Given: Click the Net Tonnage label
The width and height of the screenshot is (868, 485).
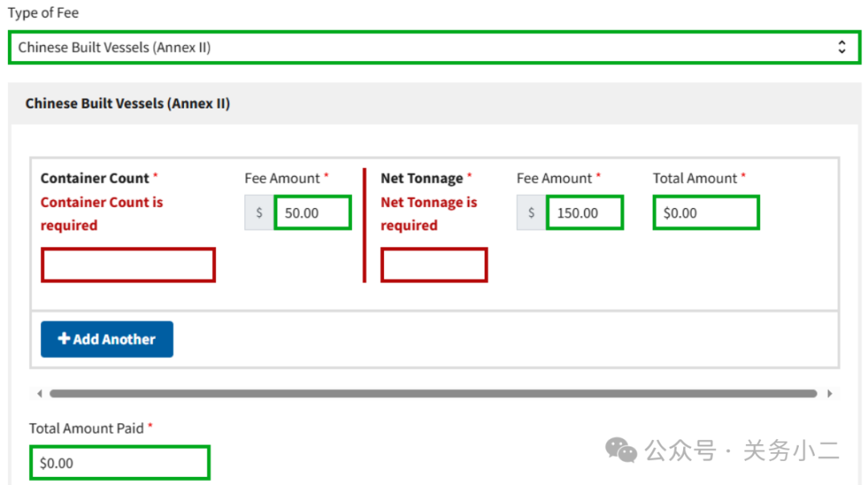Looking at the screenshot, I should point(422,178).
